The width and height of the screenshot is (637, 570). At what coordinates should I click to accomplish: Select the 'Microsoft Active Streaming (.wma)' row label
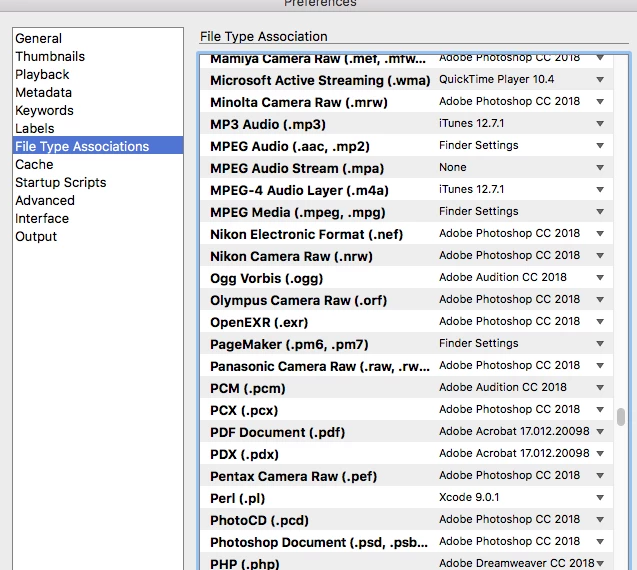320,80
